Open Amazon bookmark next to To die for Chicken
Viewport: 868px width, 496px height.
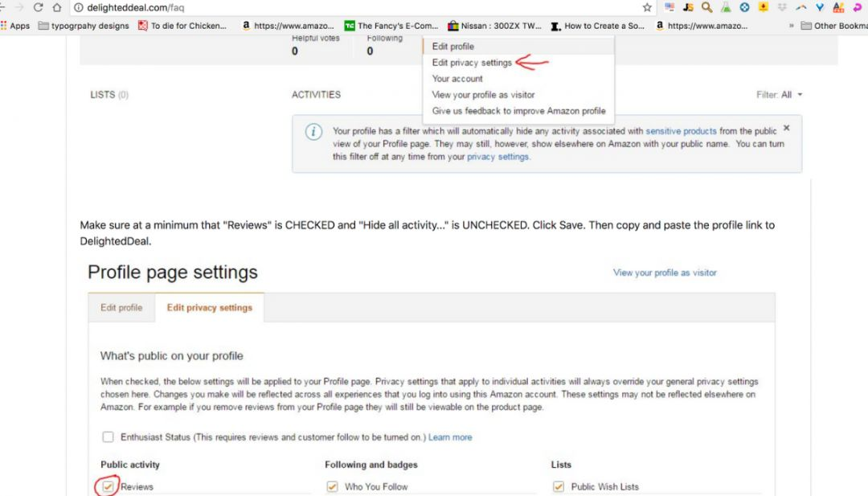[x=289, y=26]
